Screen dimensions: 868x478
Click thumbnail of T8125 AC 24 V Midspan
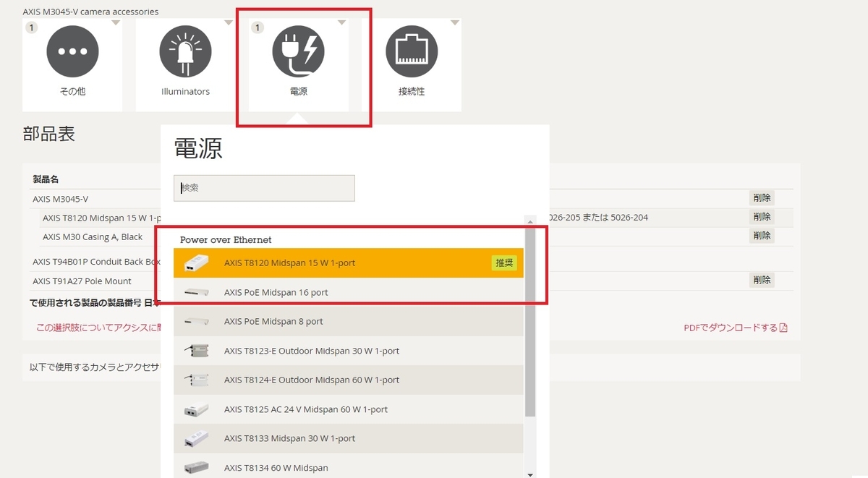point(197,409)
